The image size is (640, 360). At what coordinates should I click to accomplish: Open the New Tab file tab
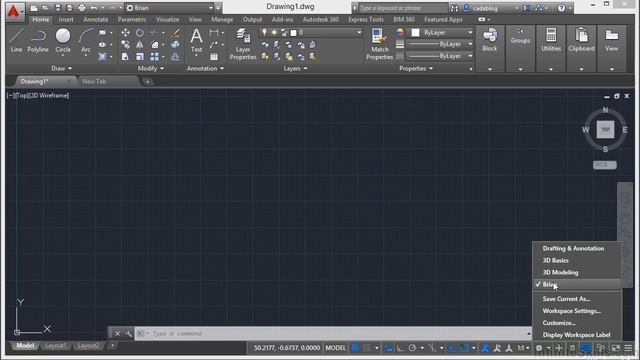point(94,81)
